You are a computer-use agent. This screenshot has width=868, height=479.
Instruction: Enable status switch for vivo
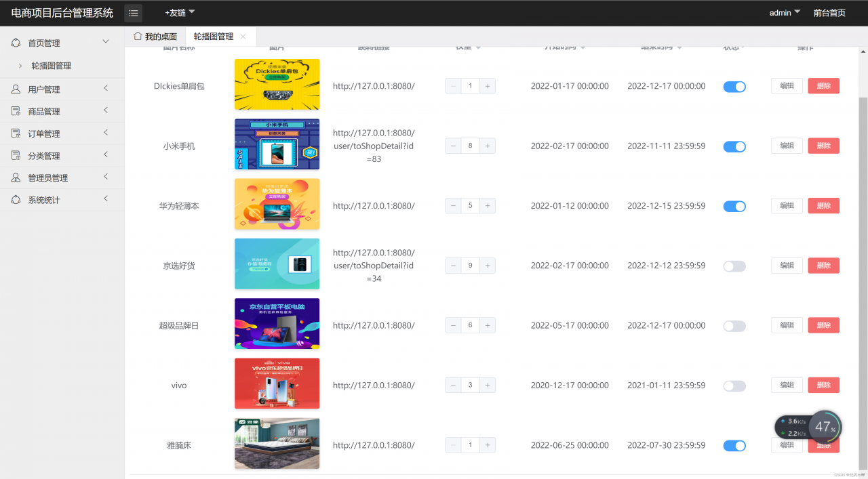point(734,386)
